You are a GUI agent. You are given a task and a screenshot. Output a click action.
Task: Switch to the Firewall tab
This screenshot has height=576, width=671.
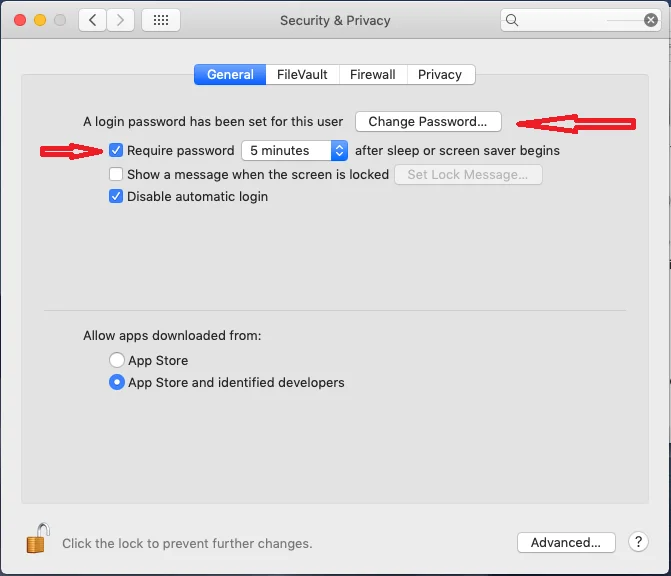[372, 75]
